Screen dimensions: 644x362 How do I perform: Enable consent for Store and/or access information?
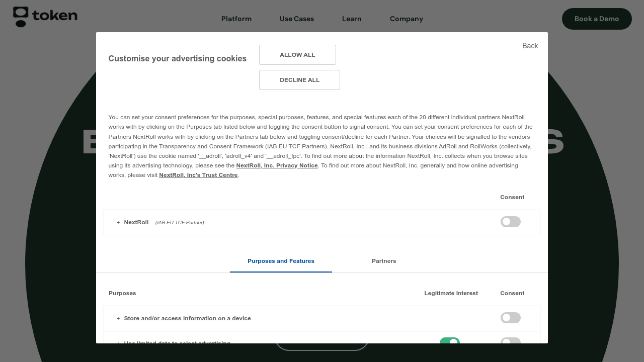[x=510, y=318]
